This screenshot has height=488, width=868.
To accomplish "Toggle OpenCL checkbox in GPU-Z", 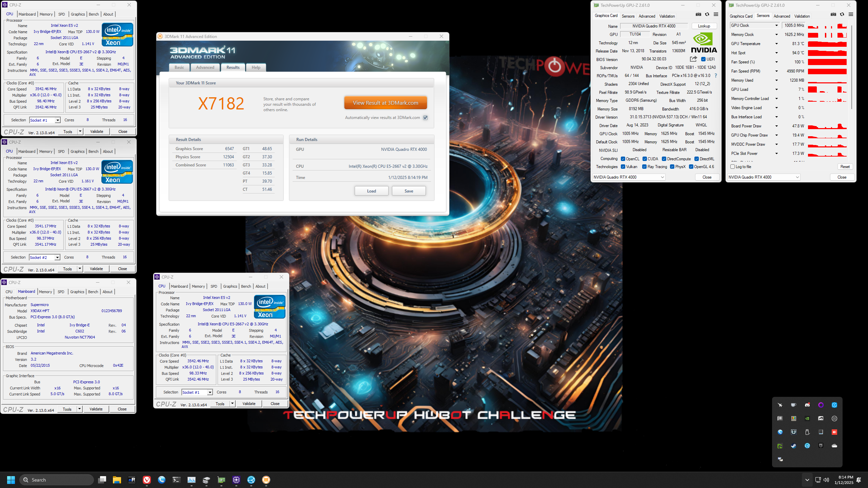I will (x=623, y=159).
